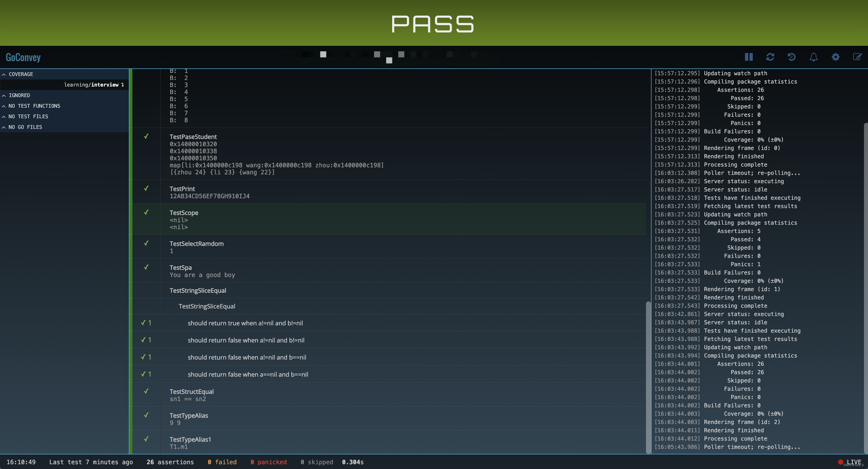868x469 pixels.
Task: Open the test history clock icon
Action: coord(791,57)
